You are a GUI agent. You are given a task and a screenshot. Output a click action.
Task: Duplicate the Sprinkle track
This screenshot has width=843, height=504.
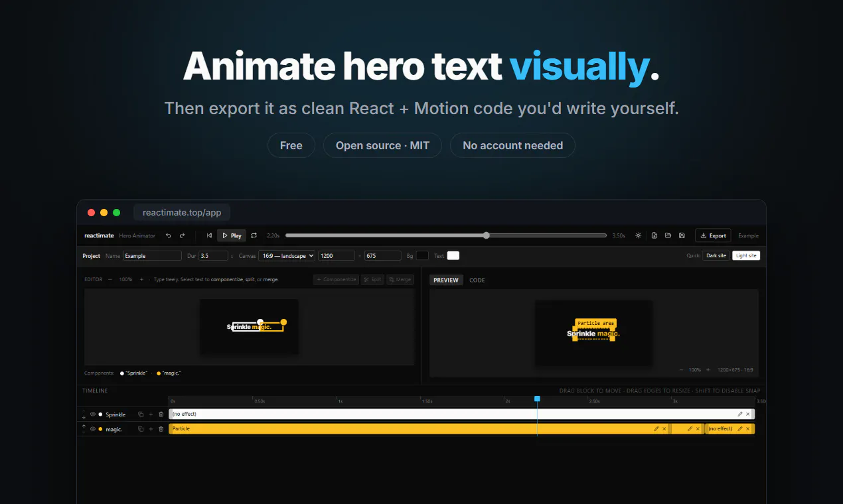tap(141, 414)
